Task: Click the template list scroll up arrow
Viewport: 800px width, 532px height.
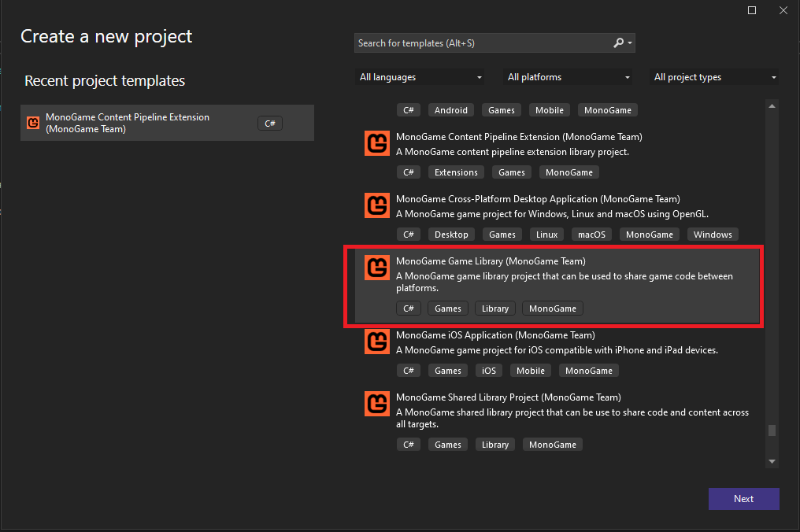Action: click(x=772, y=106)
